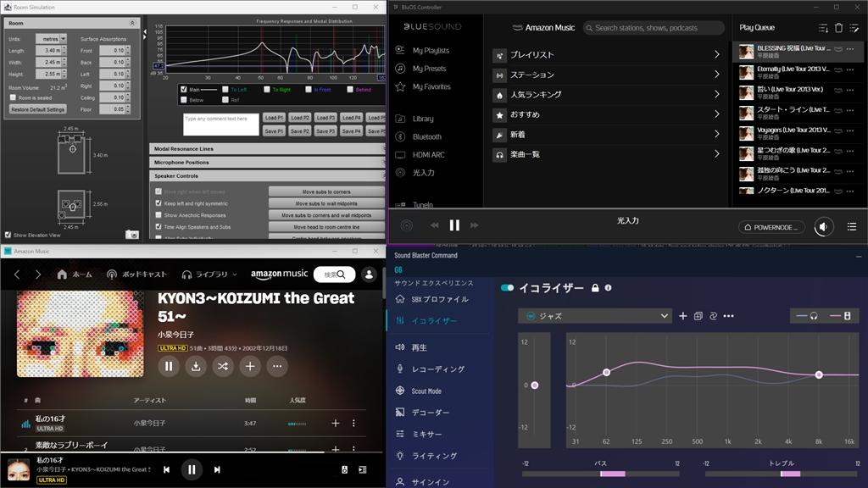Select headphone output toggle in equalizer
This screenshot has height=488, width=868.
pos(807,316)
